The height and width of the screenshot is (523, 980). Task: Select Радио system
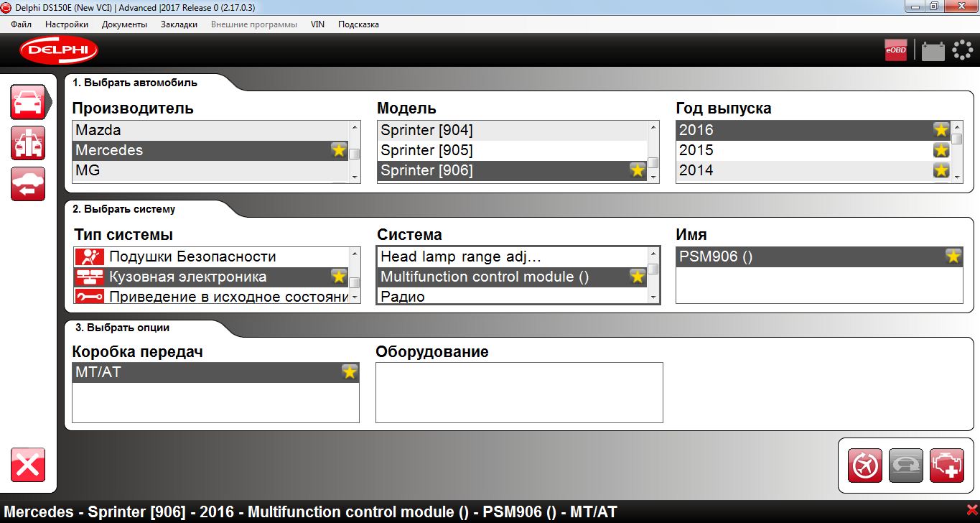(x=513, y=296)
